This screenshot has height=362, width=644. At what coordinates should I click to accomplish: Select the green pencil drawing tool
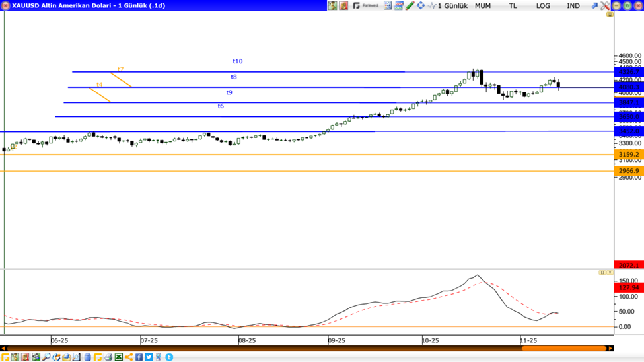click(x=410, y=5)
